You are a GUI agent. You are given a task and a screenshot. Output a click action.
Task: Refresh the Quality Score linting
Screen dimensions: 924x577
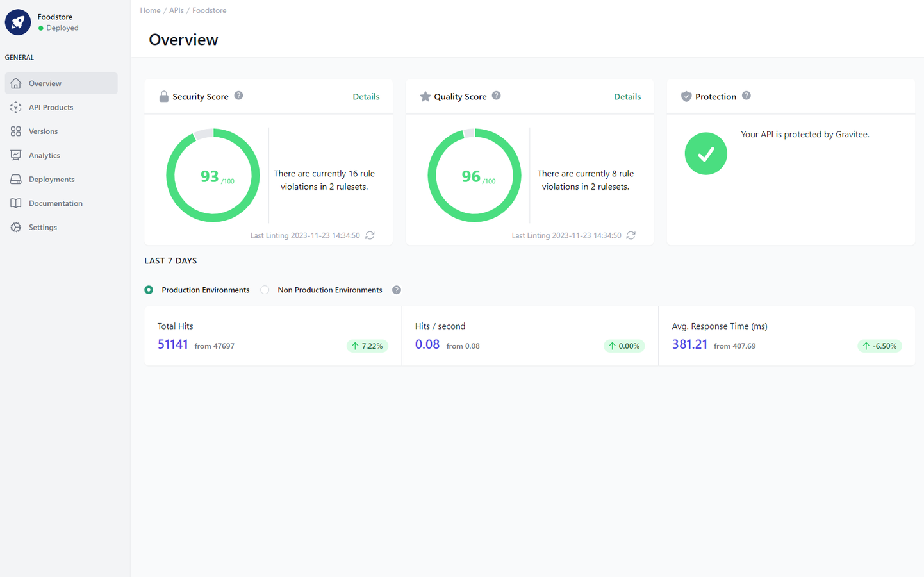pyautogui.click(x=631, y=235)
